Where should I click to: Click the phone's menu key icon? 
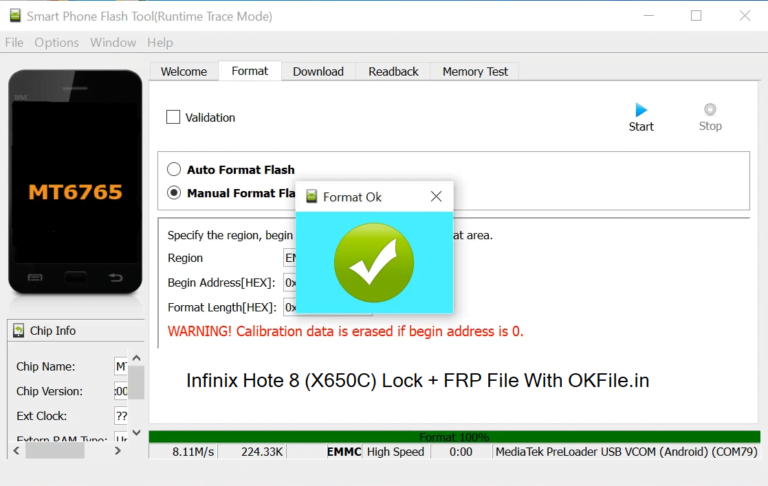[x=35, y=278]
